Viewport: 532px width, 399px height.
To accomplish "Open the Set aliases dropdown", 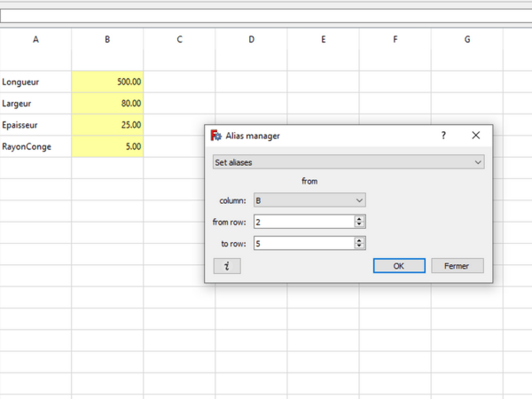I will pos(348,162).
